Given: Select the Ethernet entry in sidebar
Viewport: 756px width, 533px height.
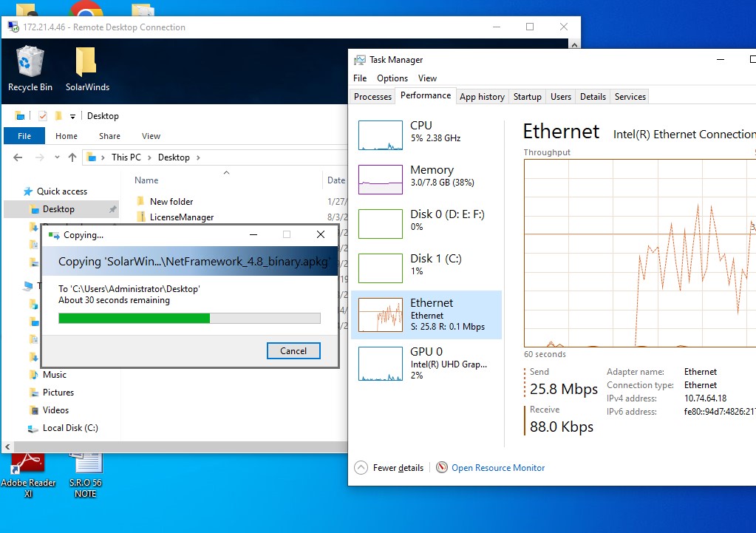Looking at the screenshot, I should [x=426, y=314].
